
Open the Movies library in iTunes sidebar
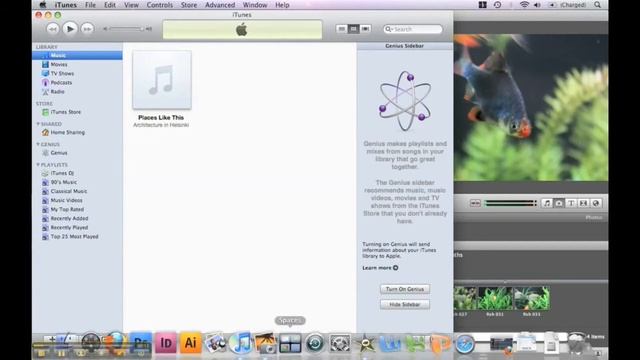pos(59,64)
